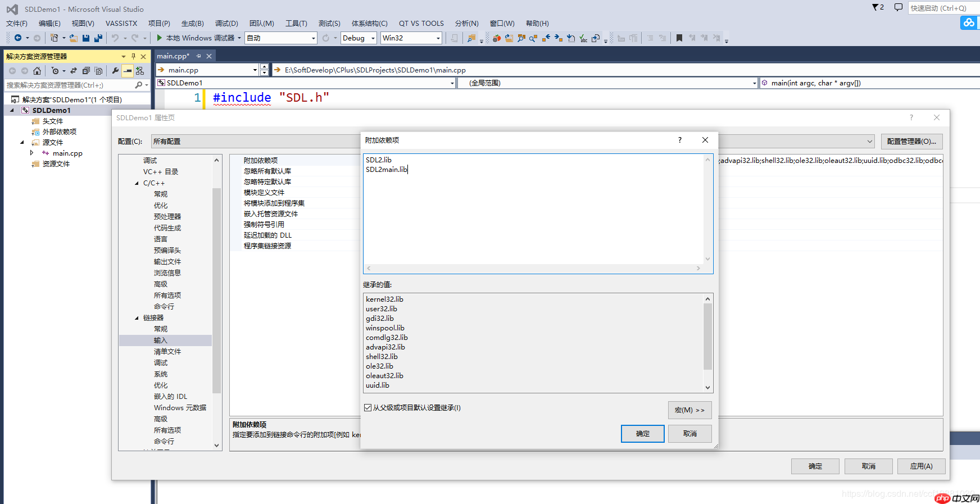Click the Save All icon
This screenshot has height=504, width=980.
[x=98, y=38]
